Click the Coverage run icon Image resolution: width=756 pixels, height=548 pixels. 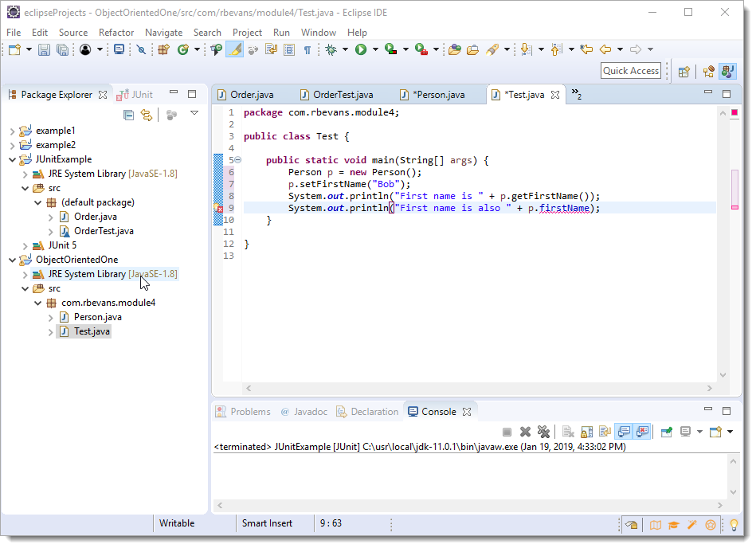click(390, 49)
